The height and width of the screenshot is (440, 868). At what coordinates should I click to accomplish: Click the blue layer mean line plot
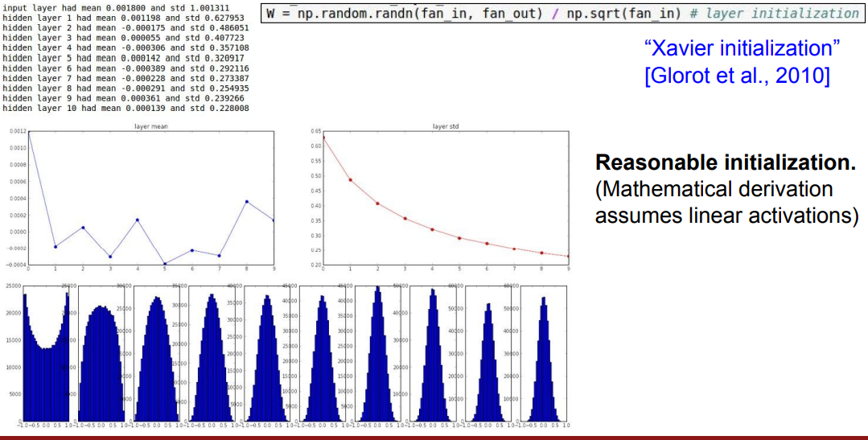(x=151, y=199)
